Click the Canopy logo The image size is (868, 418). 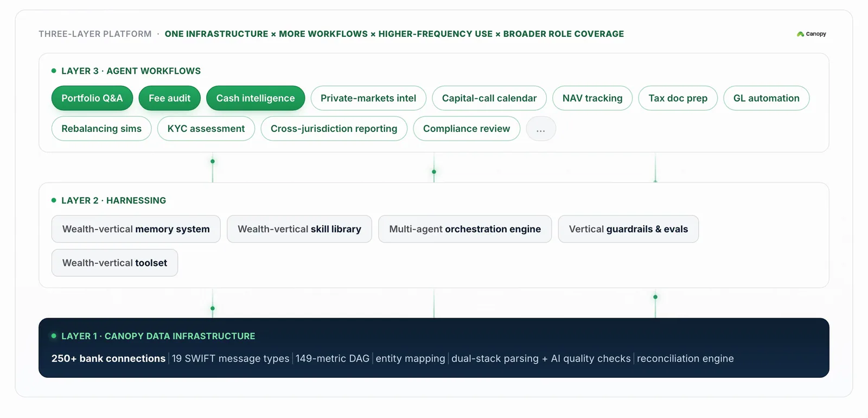pyautogui.click(x=811, y=34)
